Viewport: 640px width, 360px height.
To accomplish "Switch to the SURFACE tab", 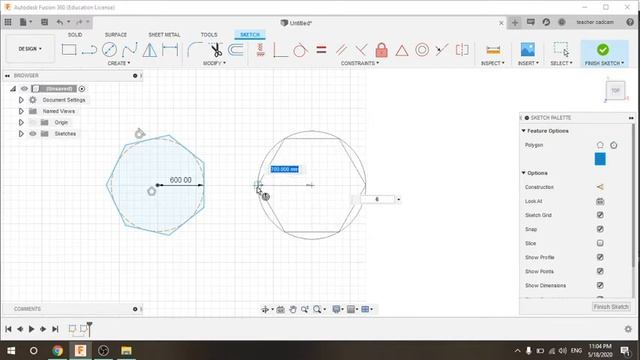I will [x=116, y=35].
